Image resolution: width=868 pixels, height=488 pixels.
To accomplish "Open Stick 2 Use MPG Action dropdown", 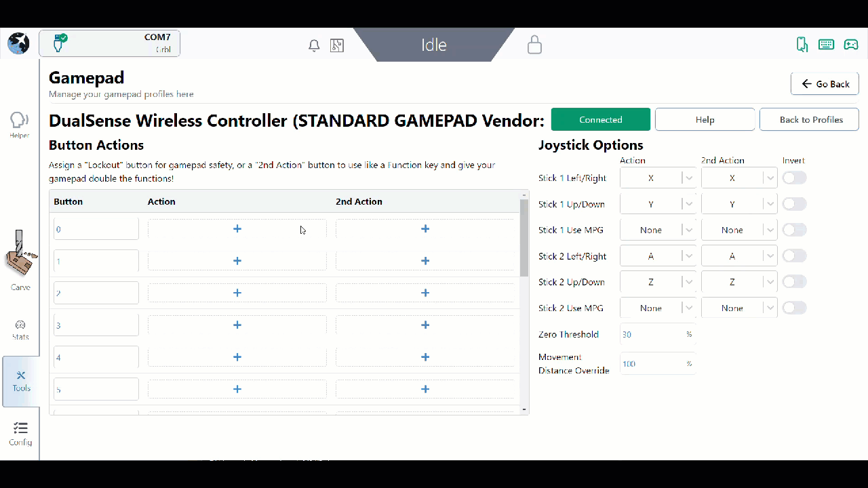I will point(657,308).
